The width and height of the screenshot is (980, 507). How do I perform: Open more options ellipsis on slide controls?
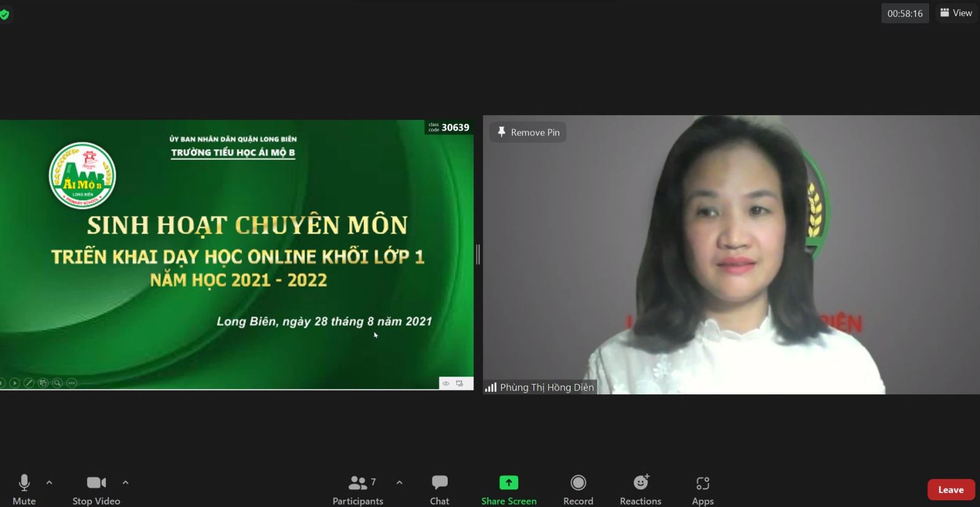72,383
